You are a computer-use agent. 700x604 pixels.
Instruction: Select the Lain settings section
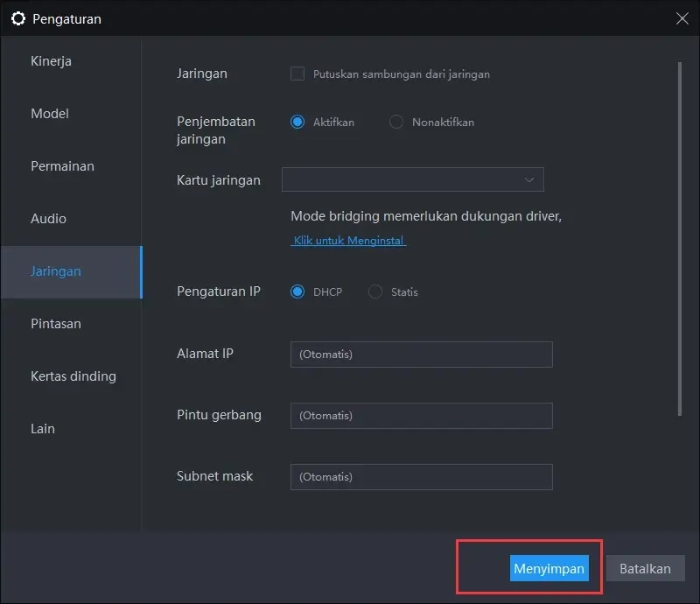pos(42,428)
